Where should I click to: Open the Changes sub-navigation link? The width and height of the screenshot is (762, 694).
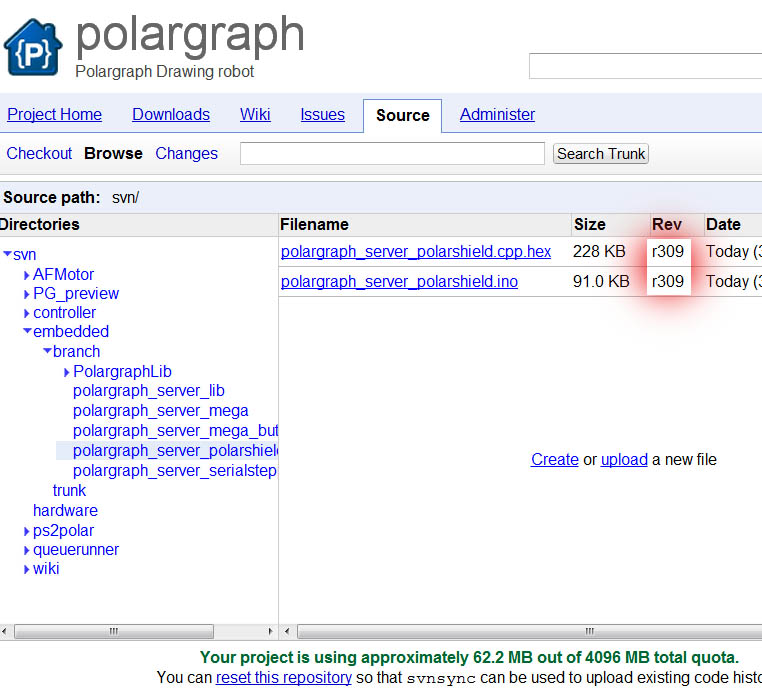coord(187,154)
